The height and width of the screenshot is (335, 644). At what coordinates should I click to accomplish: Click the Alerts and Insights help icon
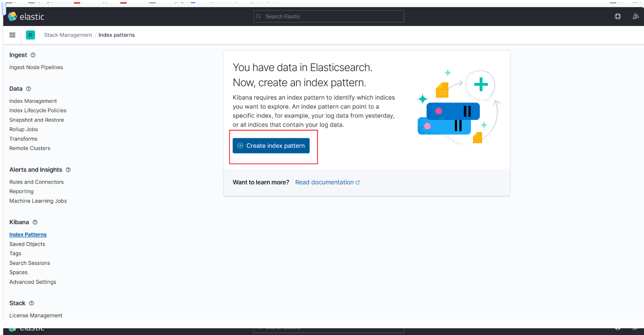pos(68,170)
